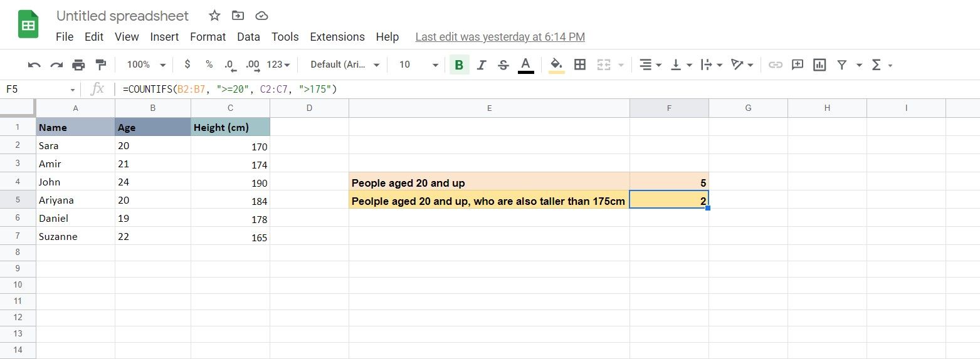The width and height of the screenshot is (980, 359).
Task: Toggle Italic formatting button
Action: 482,65
